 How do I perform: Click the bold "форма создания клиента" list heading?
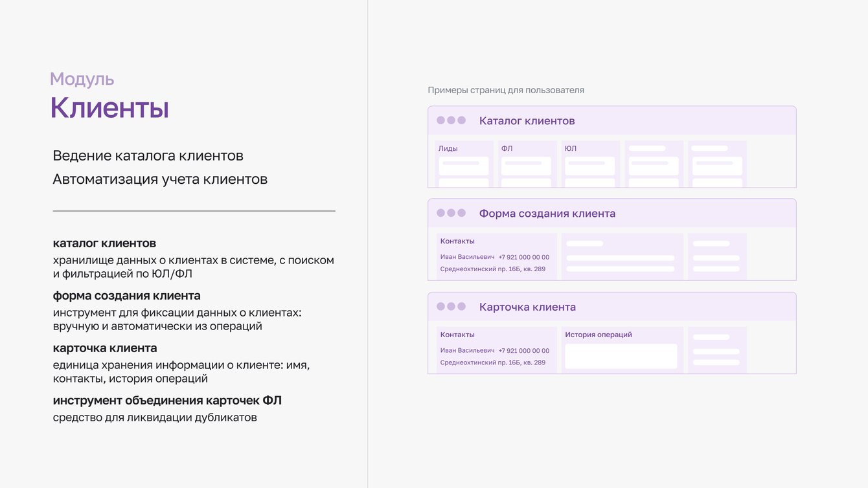pos(127,296)
